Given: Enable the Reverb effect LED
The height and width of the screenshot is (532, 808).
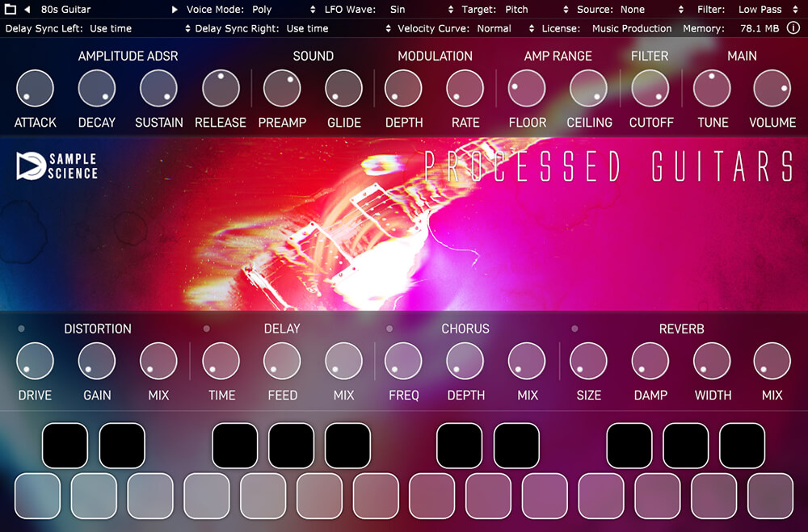Looking at the screenshot, I should pos(574,329).
